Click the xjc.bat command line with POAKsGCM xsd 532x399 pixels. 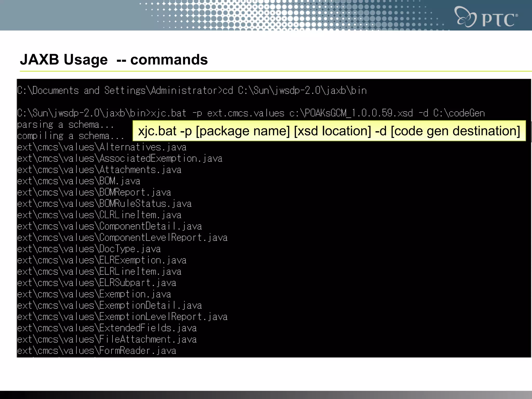click(x=251, y=113)
